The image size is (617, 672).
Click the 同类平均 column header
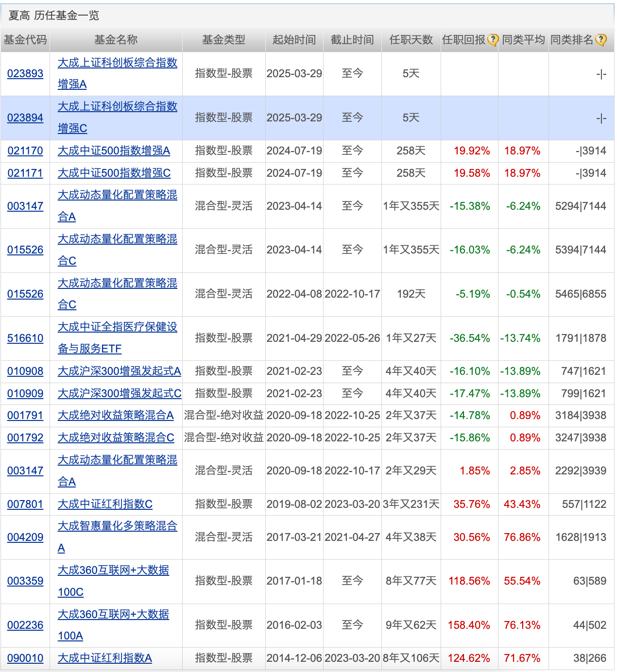tap(524, 40)
